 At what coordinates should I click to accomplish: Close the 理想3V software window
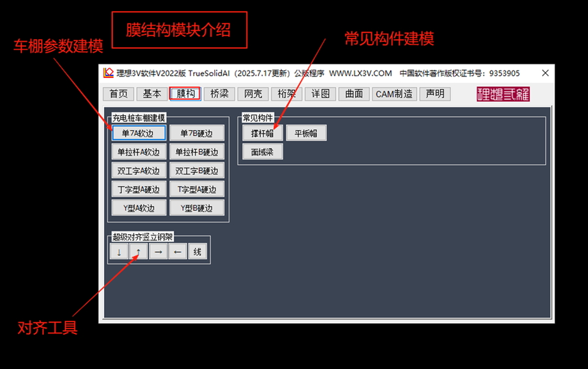click(546, 73)
